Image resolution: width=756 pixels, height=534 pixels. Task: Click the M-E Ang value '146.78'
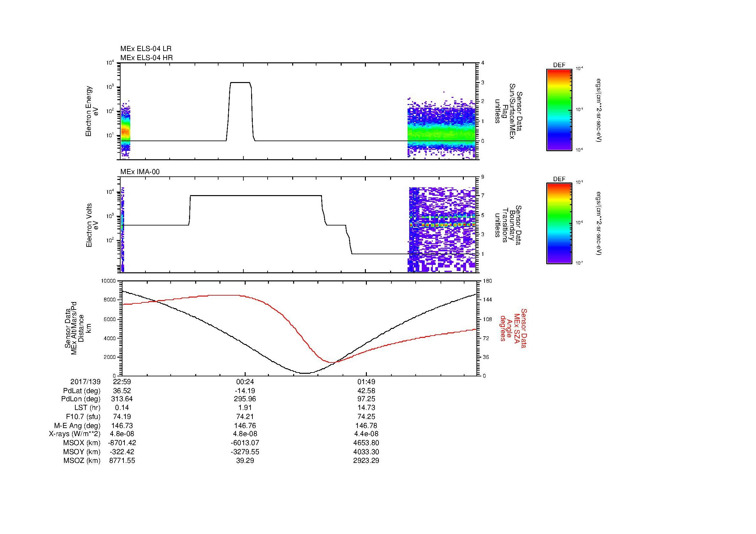pos(366,425)
